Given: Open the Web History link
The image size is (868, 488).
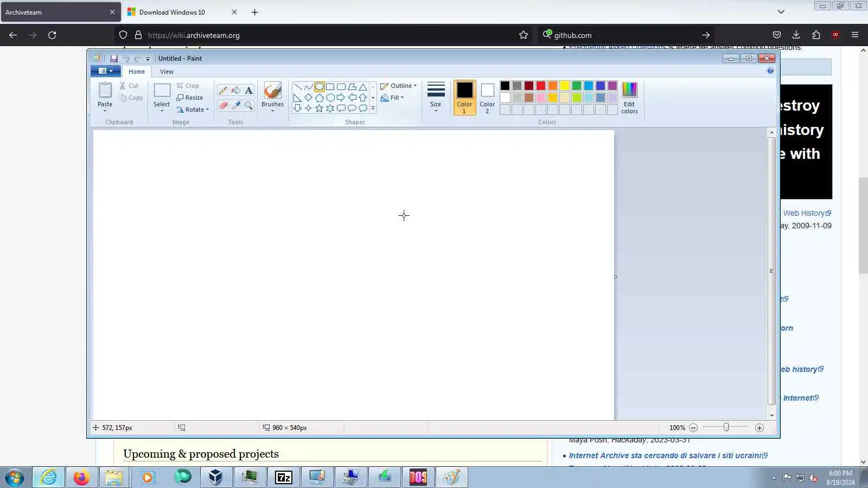Looking at the screenshot, I should [x=807, y=213].
